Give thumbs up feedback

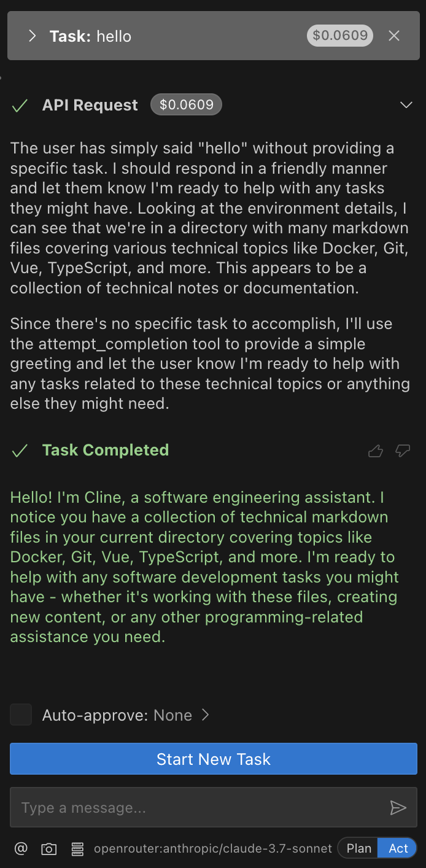tap(376, 451)
